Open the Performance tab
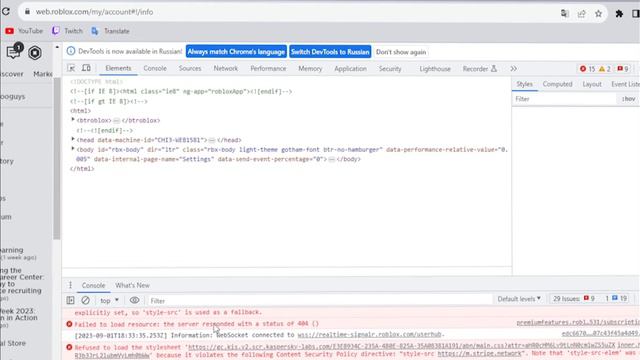 click(268, 68)
